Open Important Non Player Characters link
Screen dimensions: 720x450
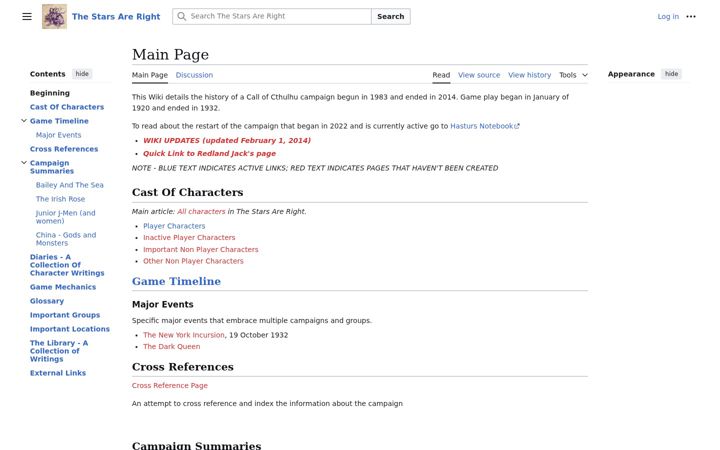coord(201,249)
